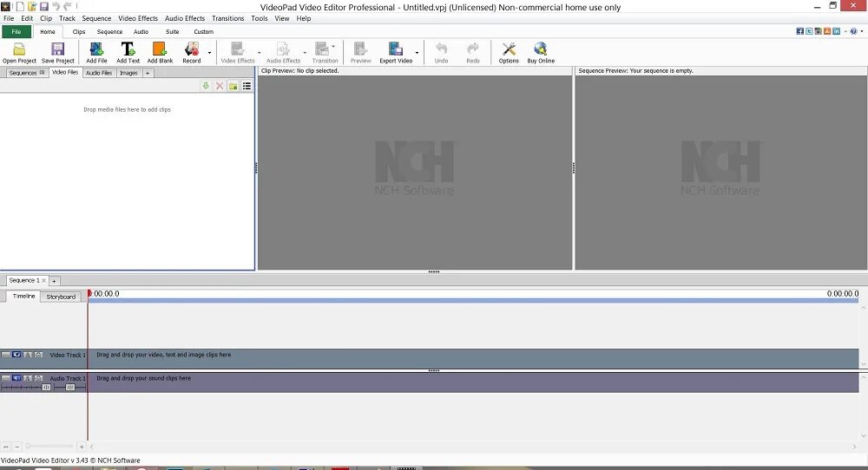868x470 pixels.
Task: Collapse the ribbon with the caret arrow
Action: point(845,31)
